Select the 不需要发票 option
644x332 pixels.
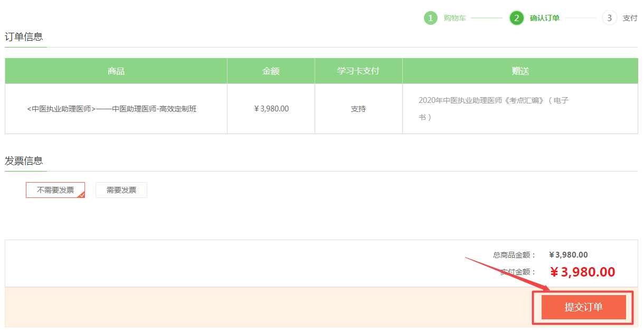pos(55,190)
